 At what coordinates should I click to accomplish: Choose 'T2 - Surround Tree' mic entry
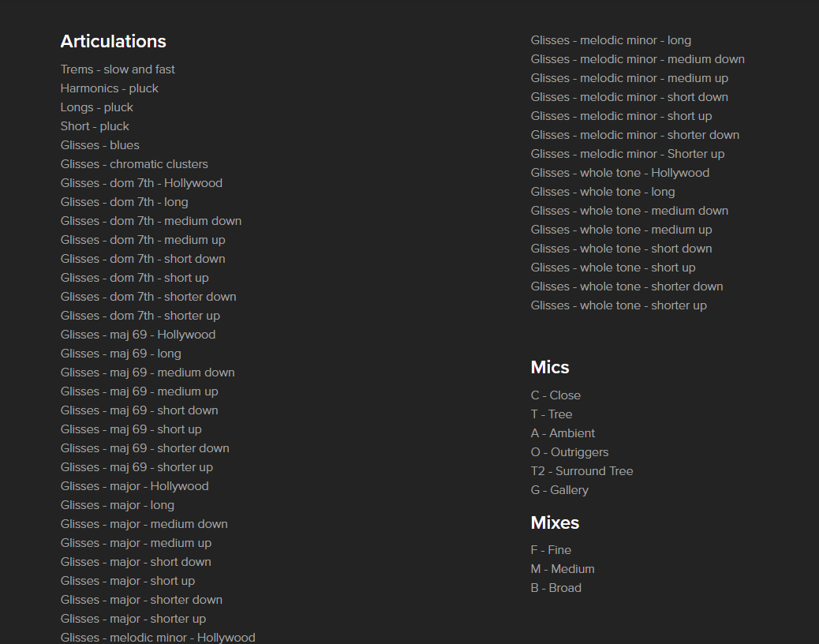(582, 471)
